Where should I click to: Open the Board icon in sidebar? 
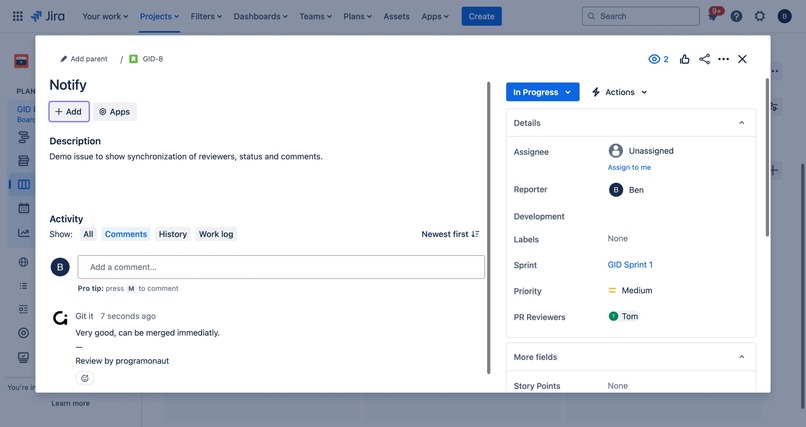click(24, 184)
